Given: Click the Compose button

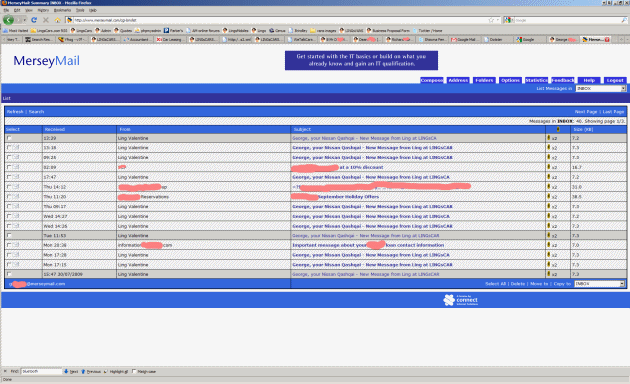Looking at the screenshot, I should pyautogui.click(x=432, y=80).
